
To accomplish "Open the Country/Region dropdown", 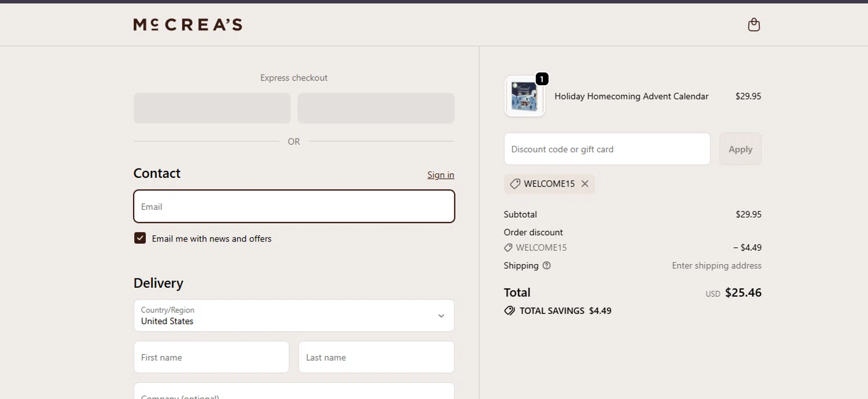I will click(294, 316).
